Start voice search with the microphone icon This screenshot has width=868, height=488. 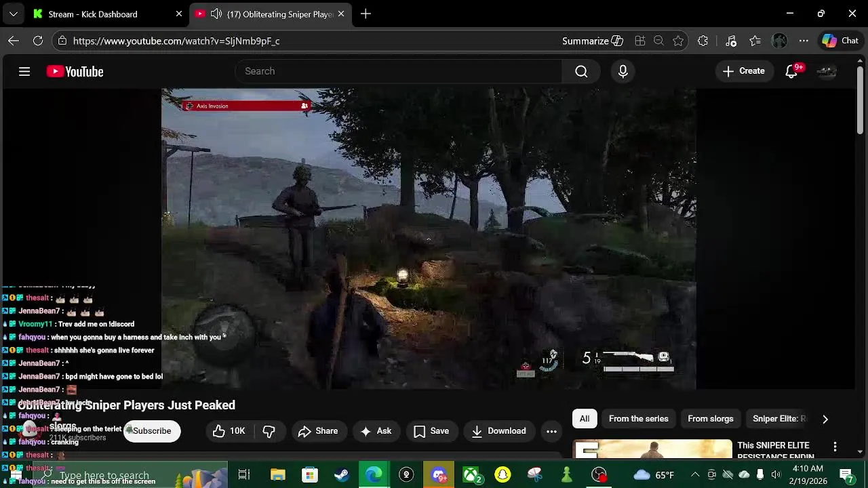click(623, 71)
